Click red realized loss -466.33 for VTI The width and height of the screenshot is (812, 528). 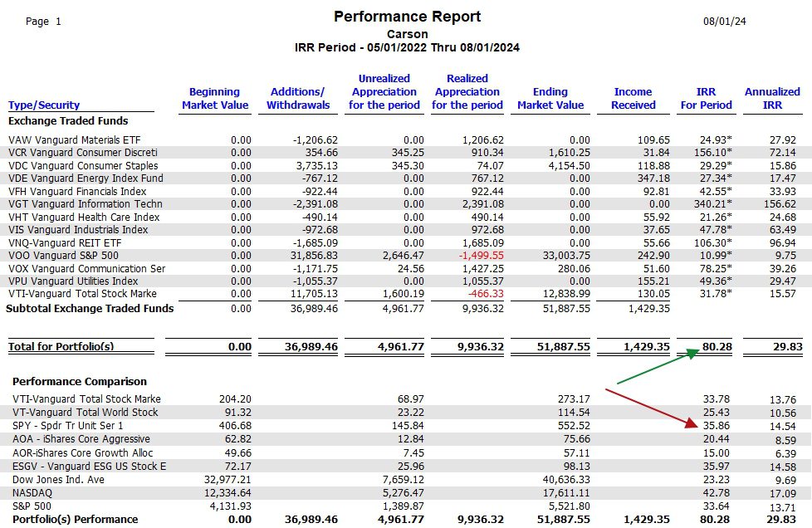tap(486, 294)
